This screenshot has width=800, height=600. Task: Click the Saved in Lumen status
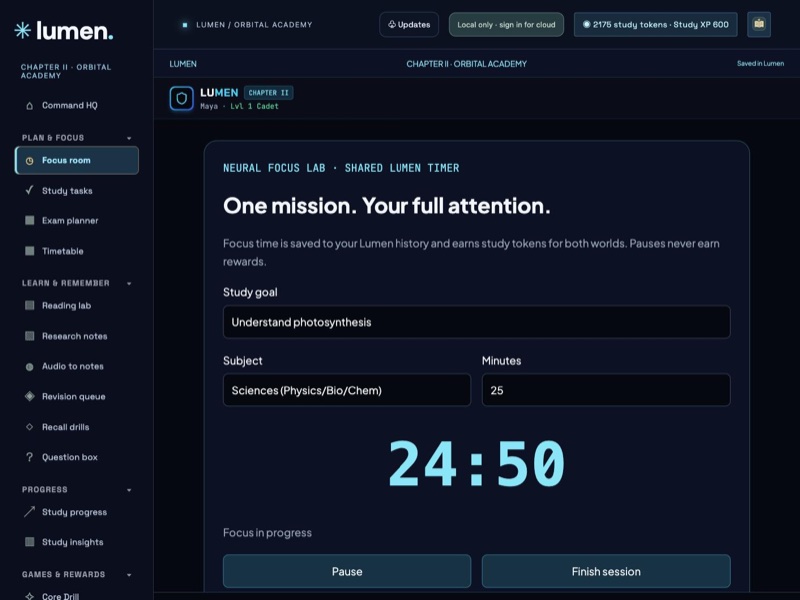pyautogui.click(x=760, y=63)
